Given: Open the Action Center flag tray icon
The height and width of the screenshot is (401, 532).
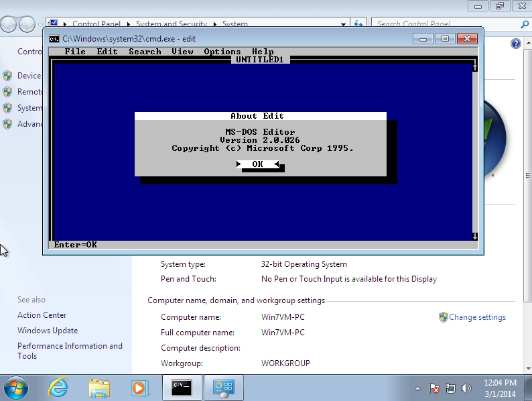Looking at the screenshot, I should click(x=434, y=388).
